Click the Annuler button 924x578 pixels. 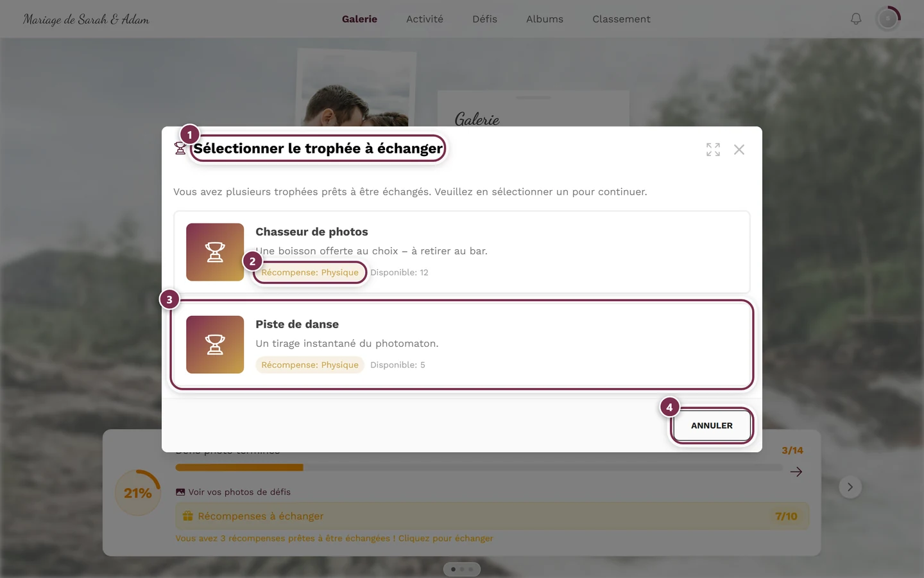coord(712,426)
